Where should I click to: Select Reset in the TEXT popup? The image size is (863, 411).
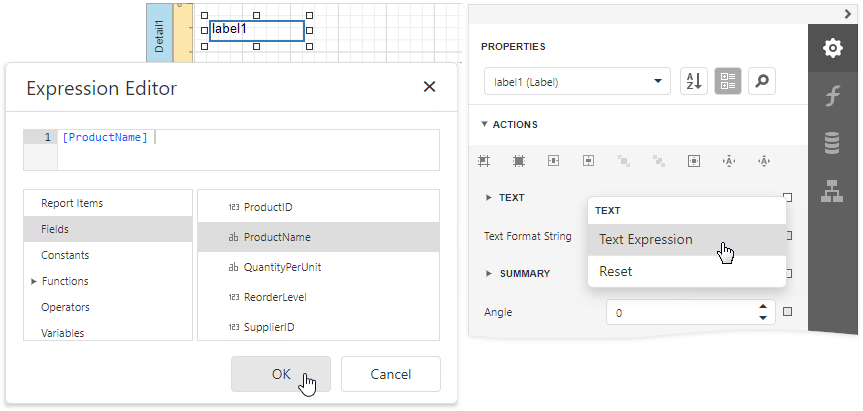click(x=615, y=271)
